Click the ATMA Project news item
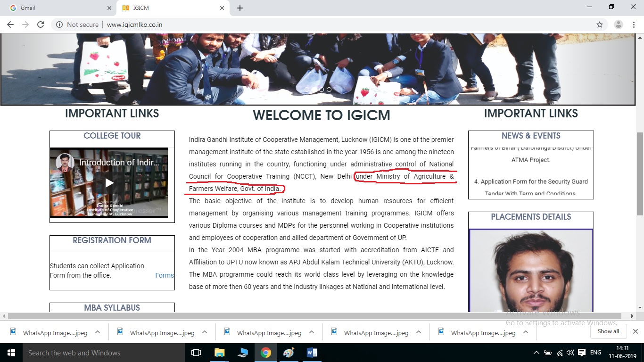The height and width of the screenshot is (362, 644). click(x=531, y=154)
